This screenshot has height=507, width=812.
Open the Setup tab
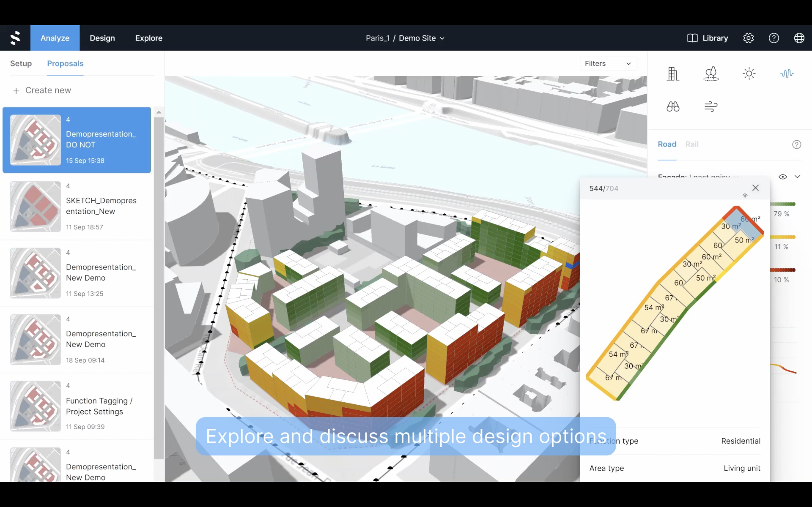coord(21,63)
